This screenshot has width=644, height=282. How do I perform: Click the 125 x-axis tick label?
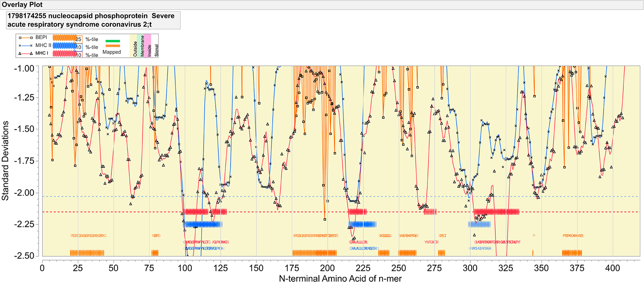click(221, 268)
